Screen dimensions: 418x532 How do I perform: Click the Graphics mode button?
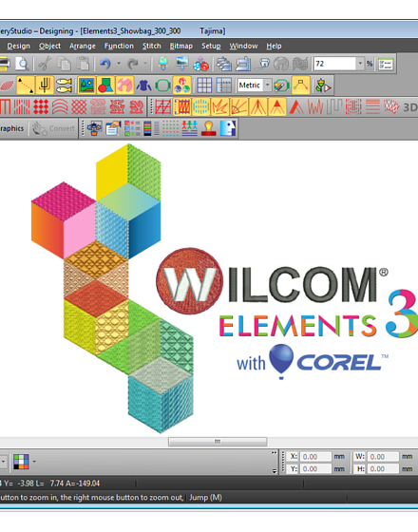(x=12, y=128)
